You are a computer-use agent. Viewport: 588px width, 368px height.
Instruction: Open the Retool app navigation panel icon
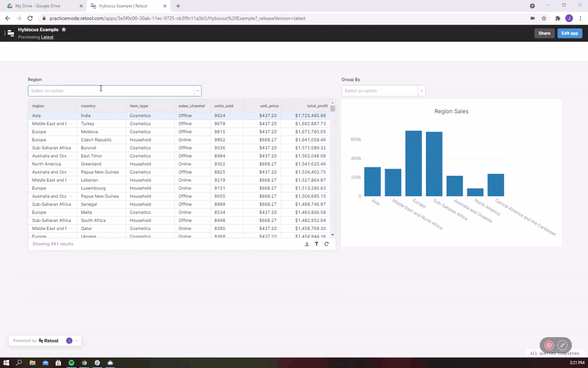(11, 33)
